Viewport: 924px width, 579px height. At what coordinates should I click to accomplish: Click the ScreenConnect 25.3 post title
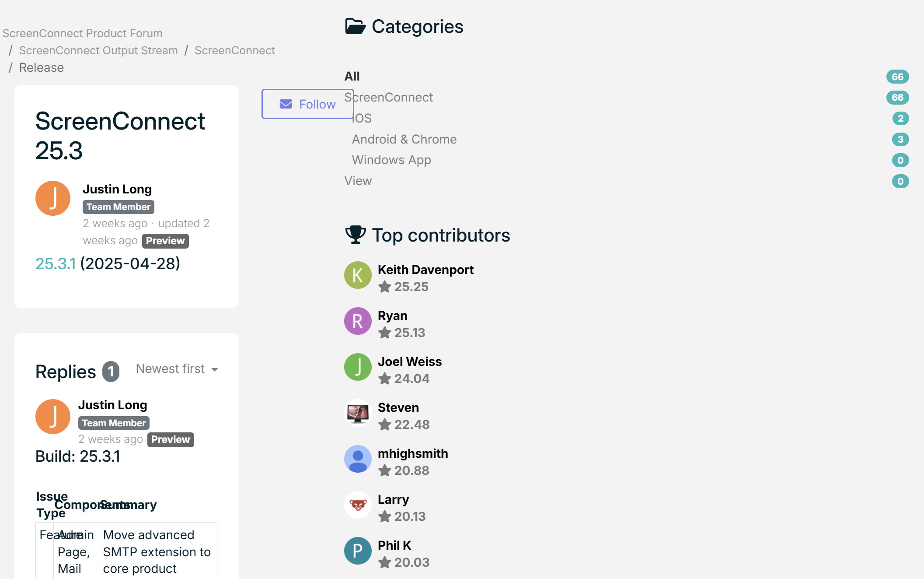(x=120, y=136)
